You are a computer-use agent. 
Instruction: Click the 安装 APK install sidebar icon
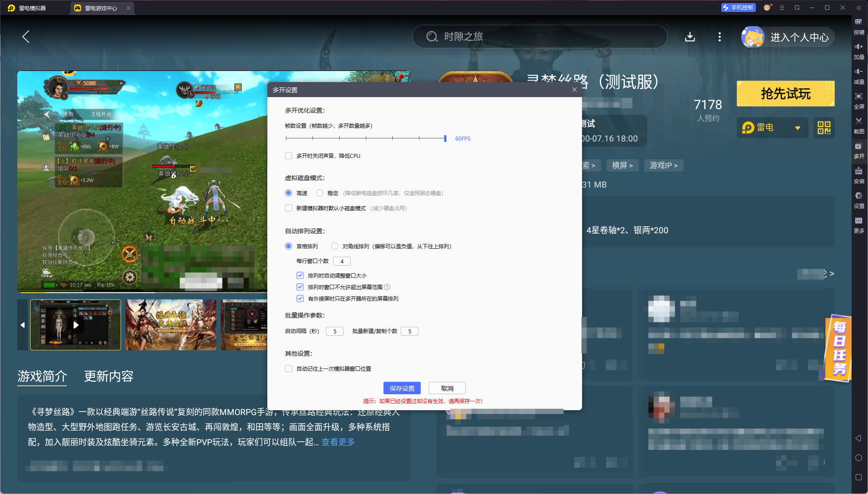[x=859, y=176]
